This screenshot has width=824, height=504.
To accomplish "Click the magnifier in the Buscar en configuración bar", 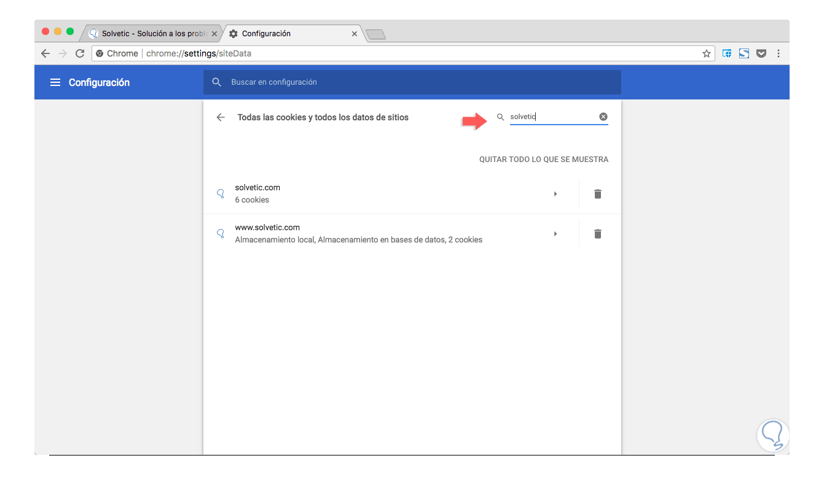I will pos(216,82).
